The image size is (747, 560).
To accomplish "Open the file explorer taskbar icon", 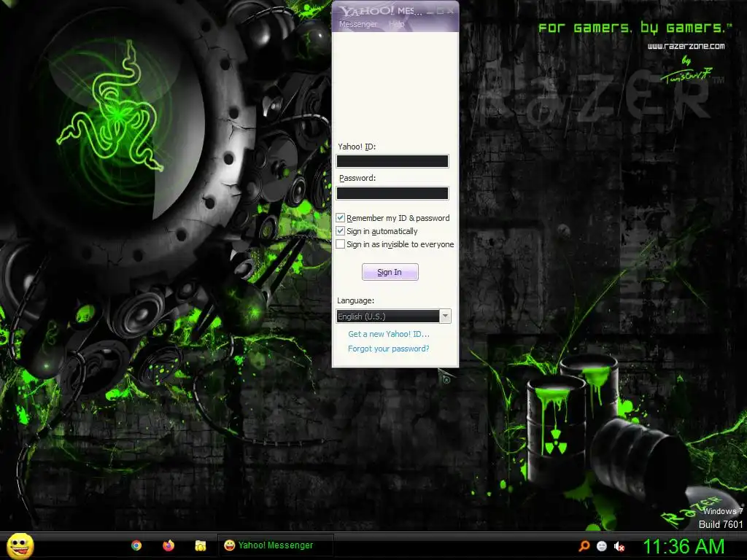I will point(201,545).
